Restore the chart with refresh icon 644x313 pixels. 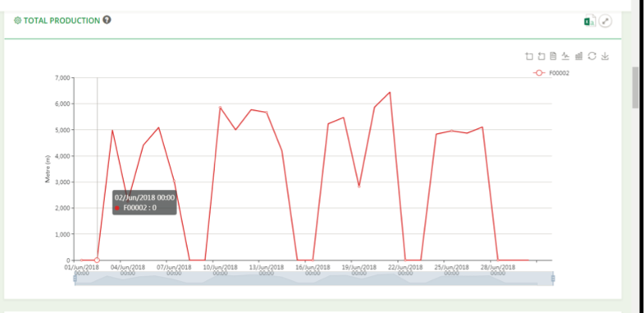tap(591, 57)
